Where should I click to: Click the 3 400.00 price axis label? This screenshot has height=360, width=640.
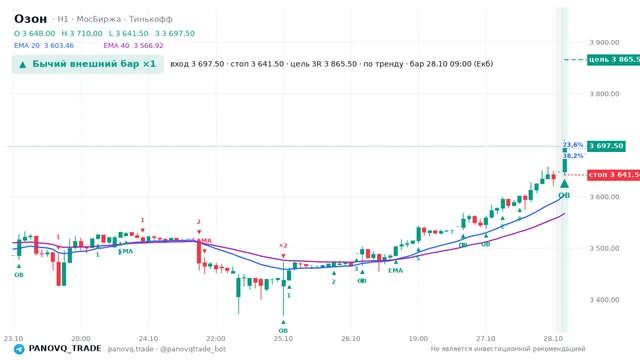click(604, 300)
